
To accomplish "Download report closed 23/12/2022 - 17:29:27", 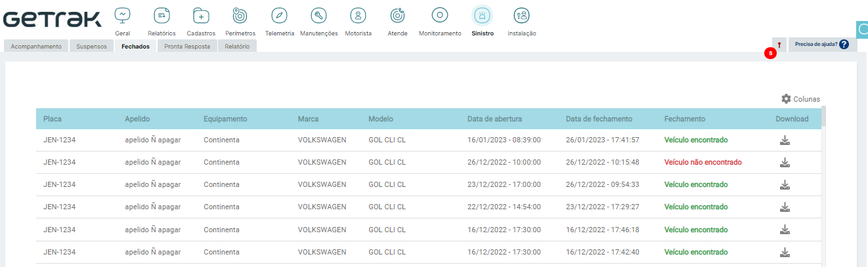I will point(785,207).
